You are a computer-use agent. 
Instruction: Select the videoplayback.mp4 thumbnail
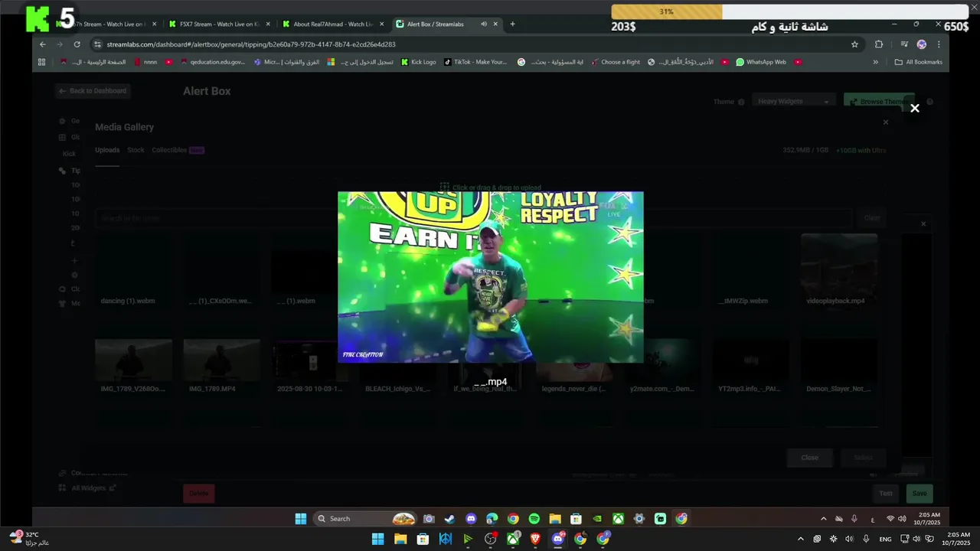[839, 269]
